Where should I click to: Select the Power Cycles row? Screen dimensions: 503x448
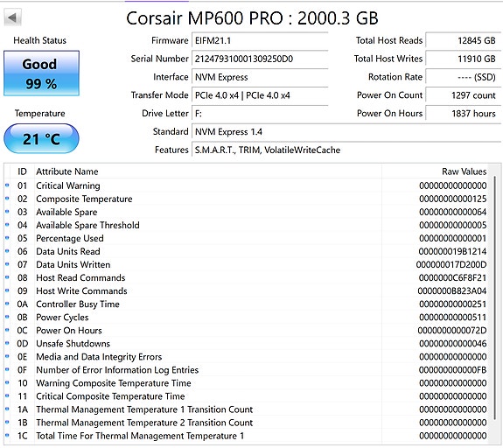[x=246, y=318]
